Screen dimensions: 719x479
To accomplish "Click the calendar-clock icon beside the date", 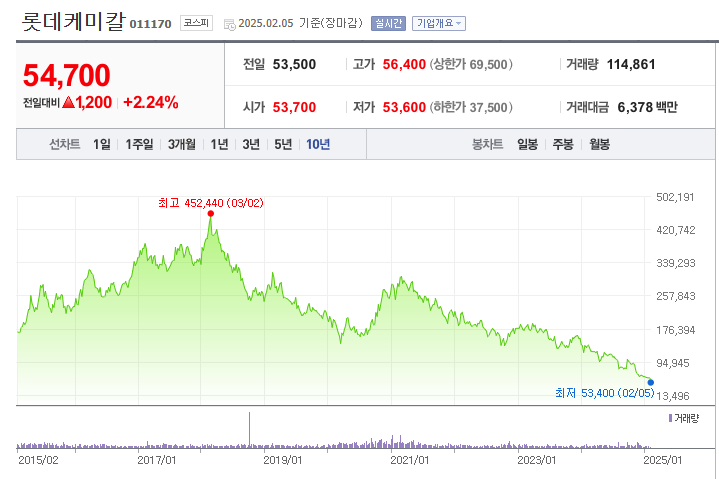I will pos(229,25).
